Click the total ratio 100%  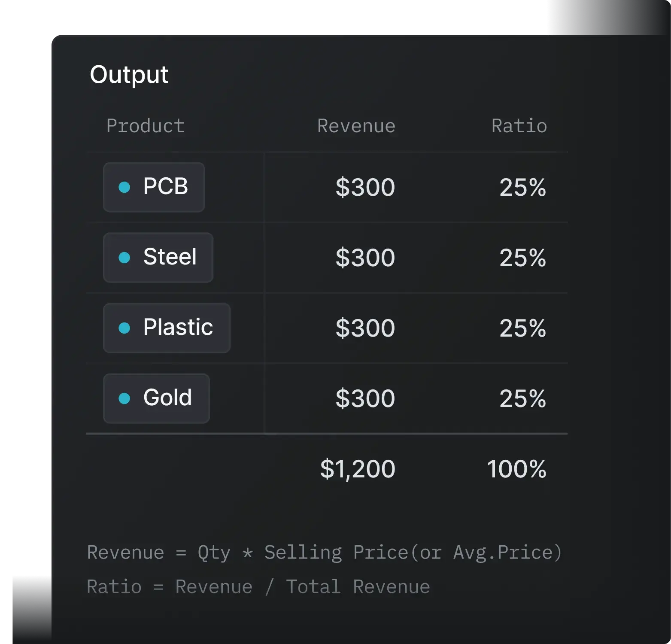point(516,469)
